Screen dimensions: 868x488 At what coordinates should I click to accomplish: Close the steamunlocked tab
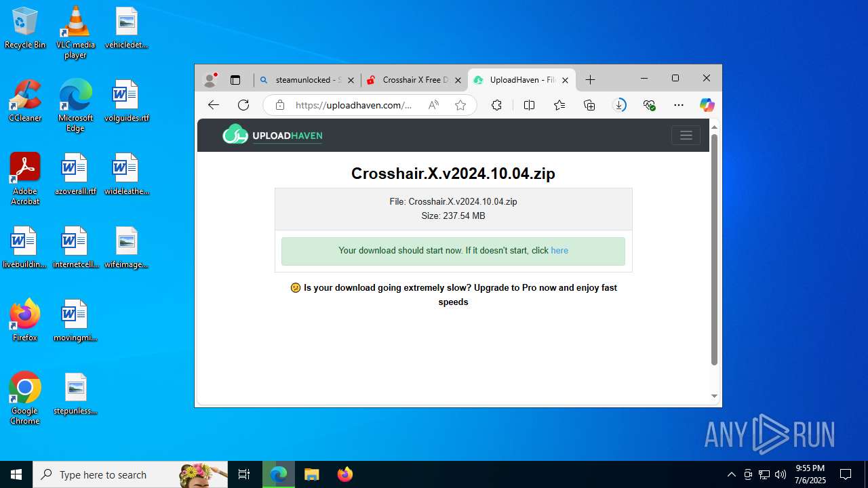(x=351, y=80)
